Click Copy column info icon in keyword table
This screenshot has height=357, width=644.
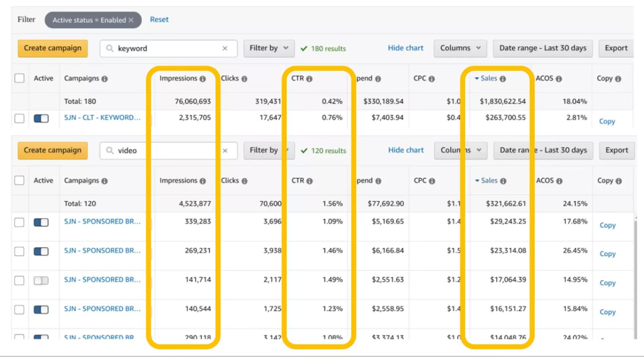click(618, 79)
